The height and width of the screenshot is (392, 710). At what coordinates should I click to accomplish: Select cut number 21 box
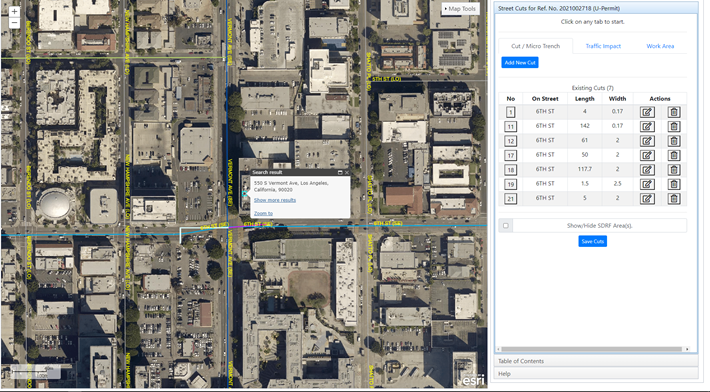[510, 199]
